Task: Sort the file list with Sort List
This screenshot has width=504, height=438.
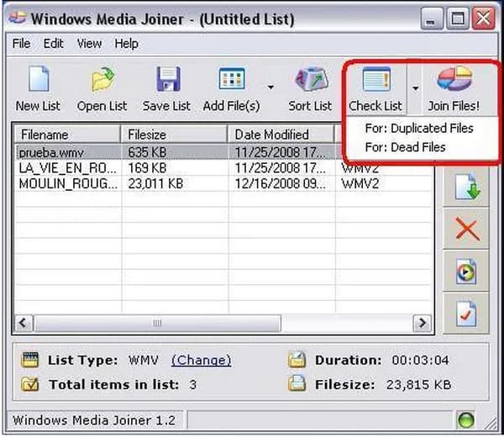Action: pyautogui.click(x=310, y=88)
